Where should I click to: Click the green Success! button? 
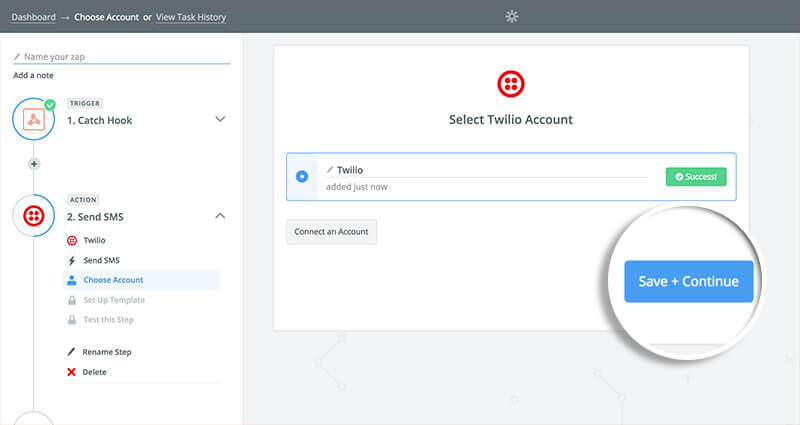coord(696,177)
